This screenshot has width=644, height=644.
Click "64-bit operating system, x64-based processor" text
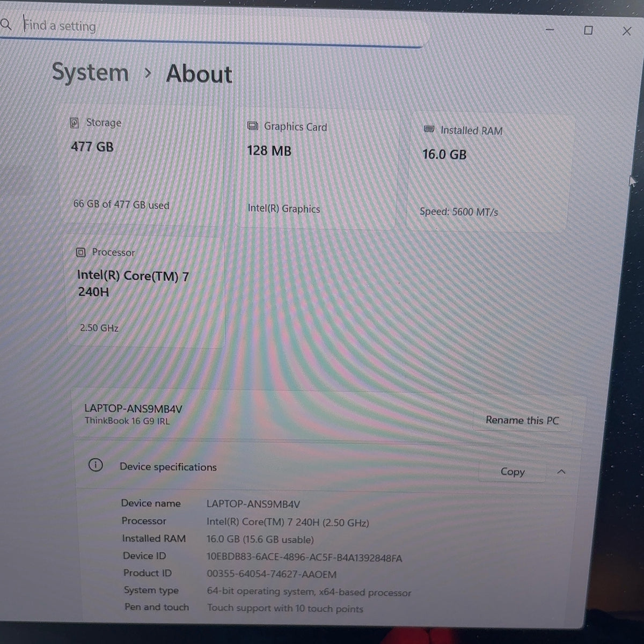[309, 592]
